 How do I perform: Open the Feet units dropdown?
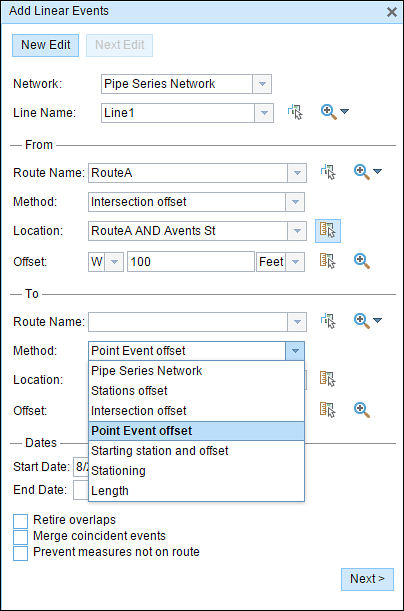[x=295, y=261]
